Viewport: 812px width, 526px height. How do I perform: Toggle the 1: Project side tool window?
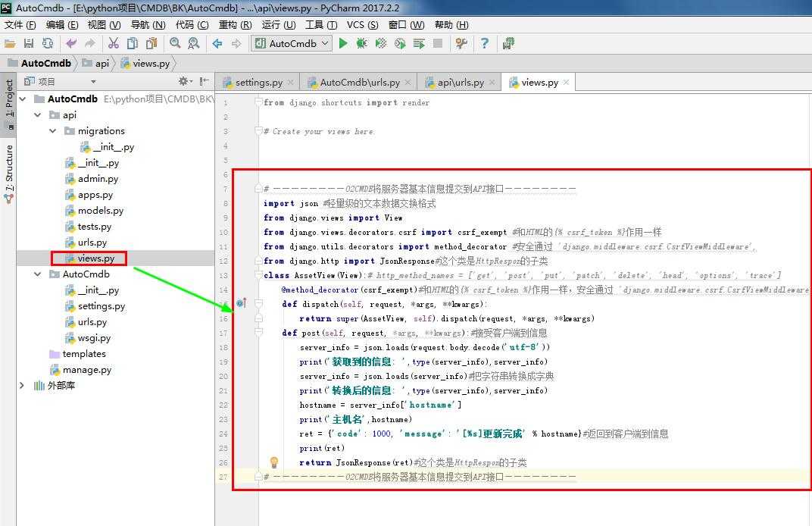coord(9,105)
